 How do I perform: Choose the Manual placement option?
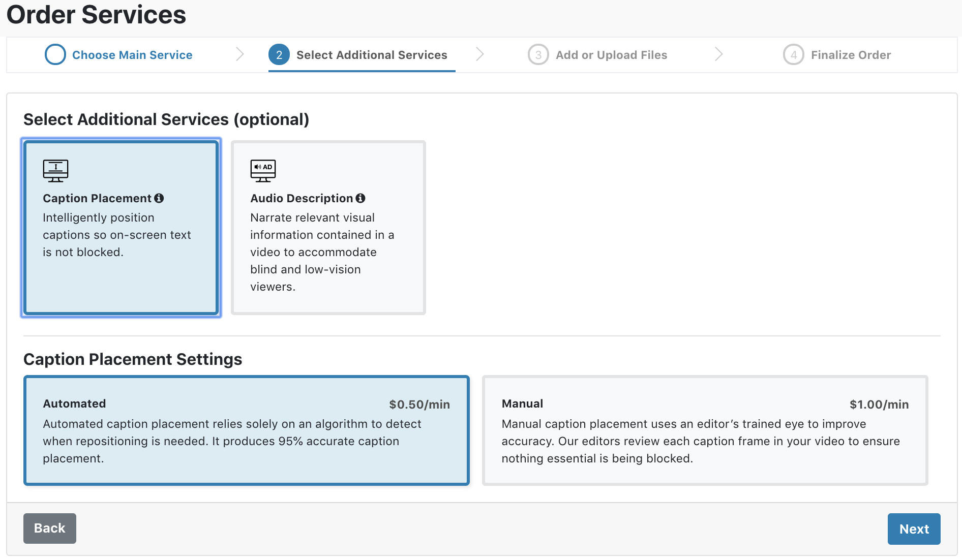[x=705, y=430]
